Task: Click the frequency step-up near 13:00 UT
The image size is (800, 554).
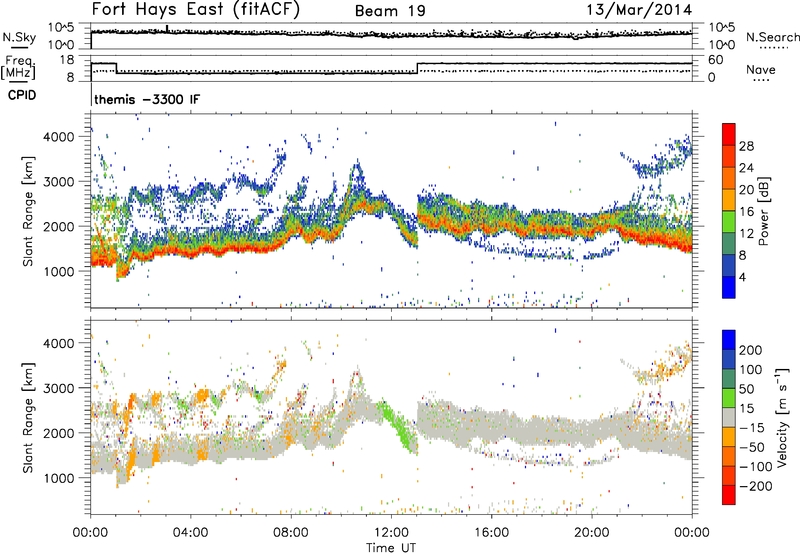Action: [417, 68]
